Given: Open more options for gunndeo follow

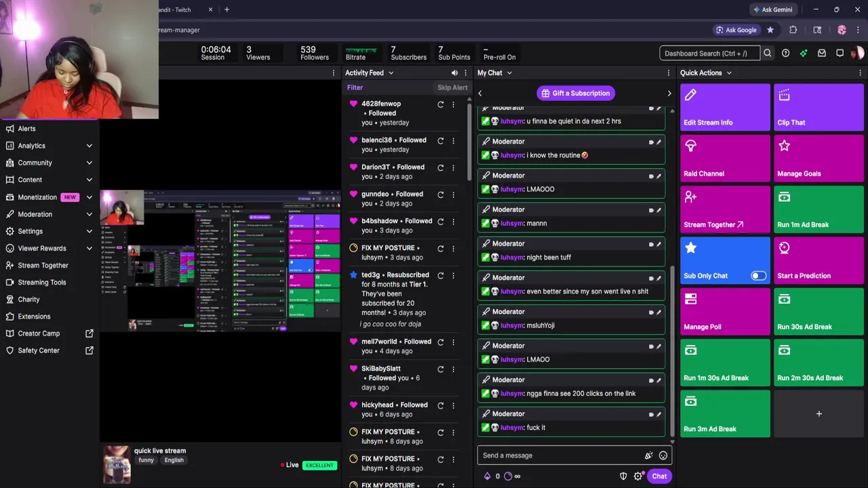Looking at the screenshot, I should click(453, 195).
